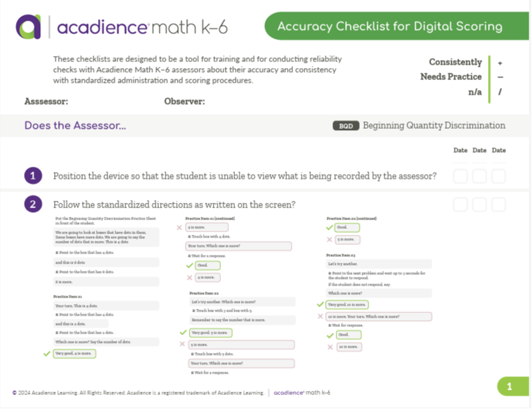Click the Consistently plus symbol legend
The height and width of the screenshot is (409, 532).
point(500,63)
